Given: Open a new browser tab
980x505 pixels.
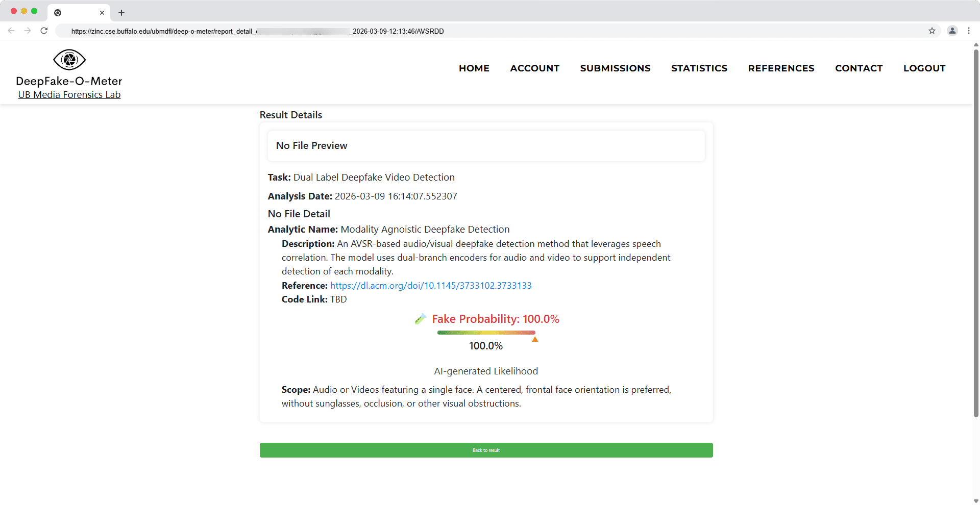Looking at the screenshot, I should pyautogui.click(x=121, y=13).
